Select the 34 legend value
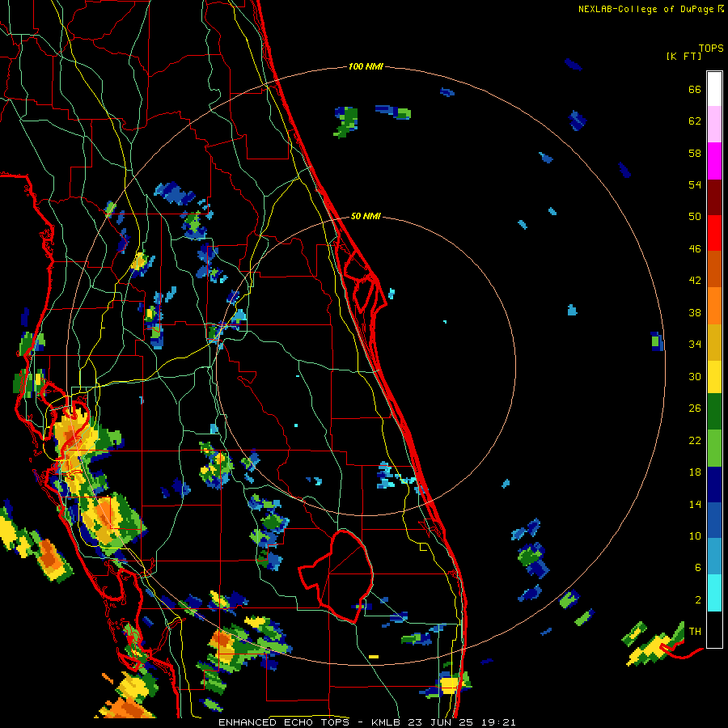The width and height of the screenshot is (728, 728). [695, 345]
